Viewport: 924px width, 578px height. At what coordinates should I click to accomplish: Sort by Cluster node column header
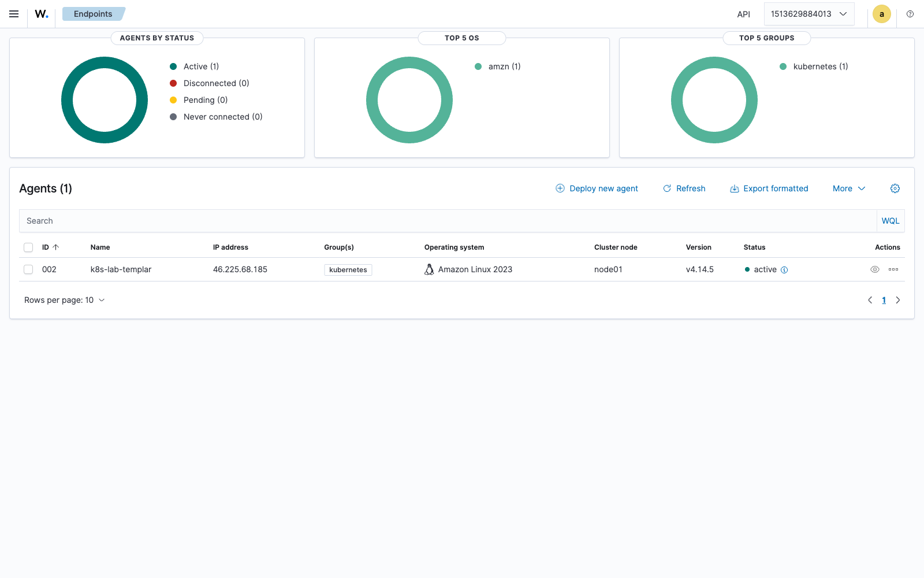[616, 247]
